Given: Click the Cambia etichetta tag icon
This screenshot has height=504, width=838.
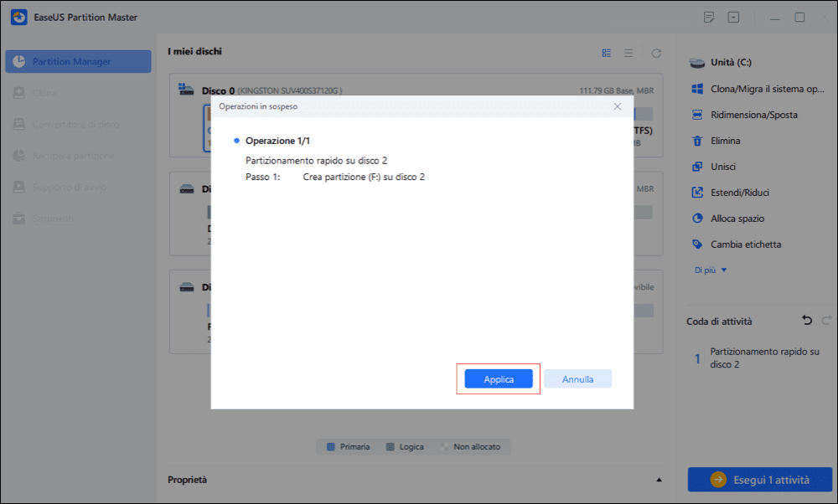Looking at the screenshot, I should tap(697, 244).
